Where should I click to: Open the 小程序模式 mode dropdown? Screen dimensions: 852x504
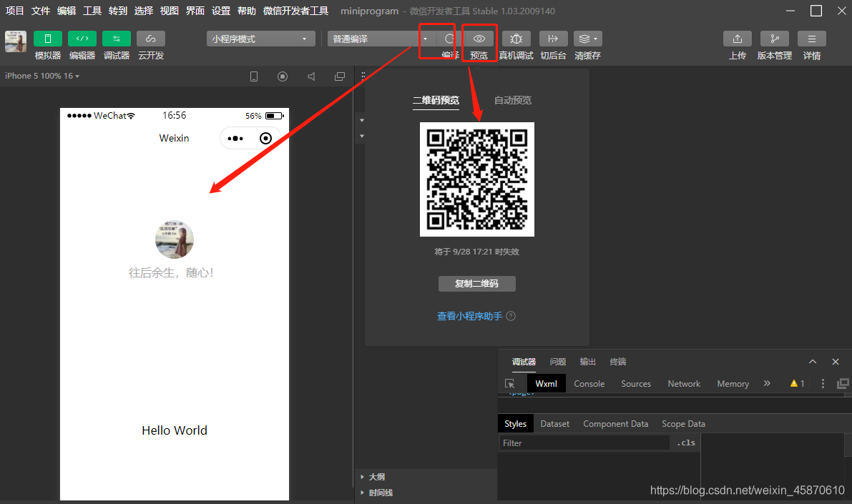(x=261, y=39)
